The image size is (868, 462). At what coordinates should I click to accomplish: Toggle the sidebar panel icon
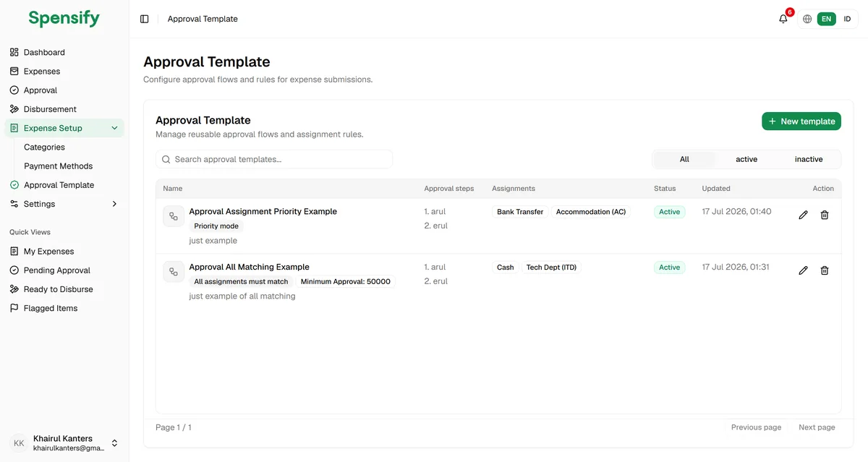(x=145, y=19)
